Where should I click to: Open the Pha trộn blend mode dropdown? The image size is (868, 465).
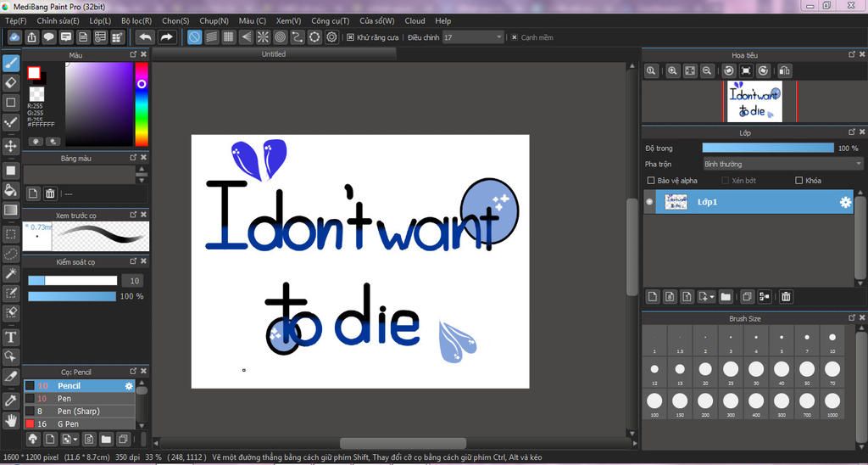(782, 164)
